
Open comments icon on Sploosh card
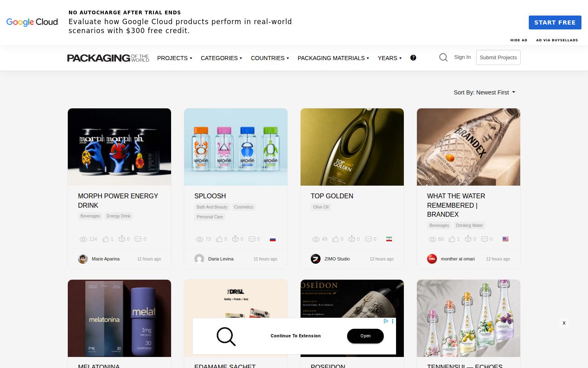click(252, 239)
